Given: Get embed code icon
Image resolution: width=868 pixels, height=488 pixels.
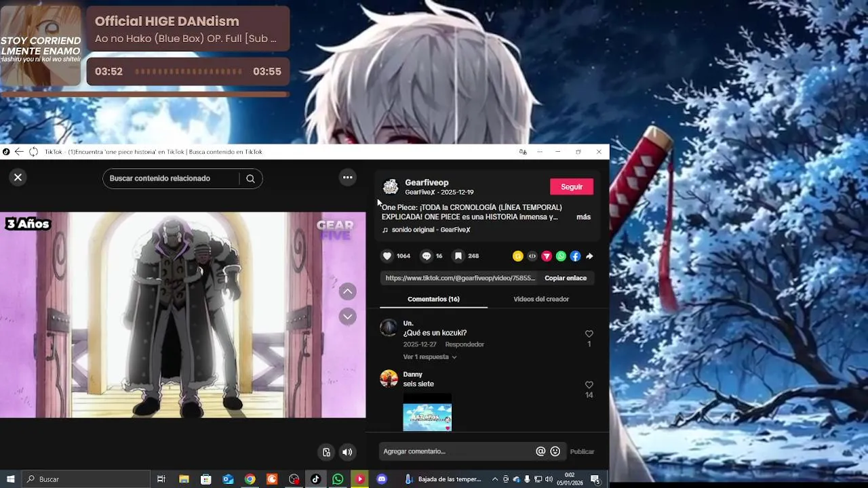Looking at the screenshot, I should tap(532, 256).
